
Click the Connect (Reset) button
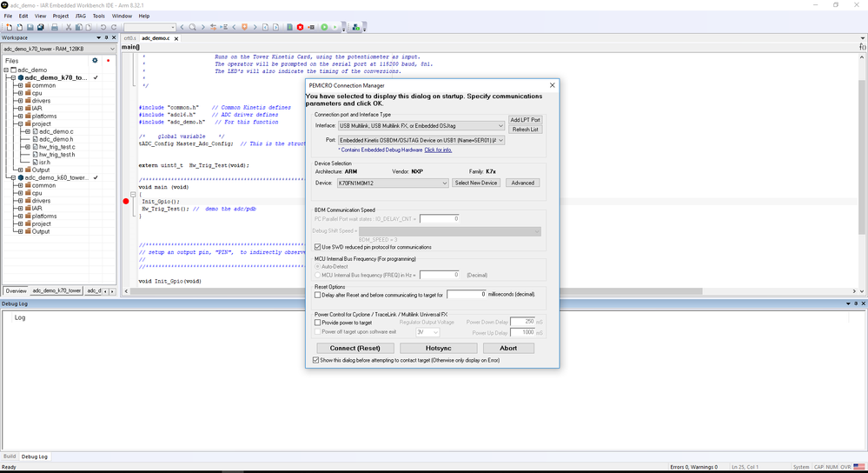[354, 349]
